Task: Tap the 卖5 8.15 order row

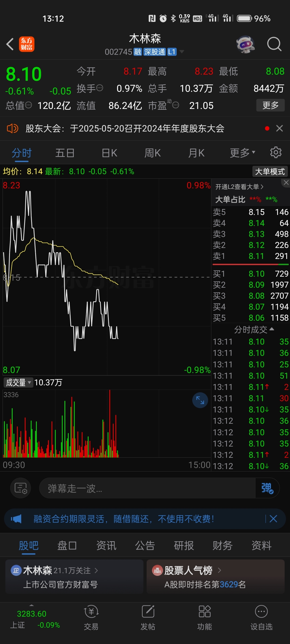Action: coord(251,212)
